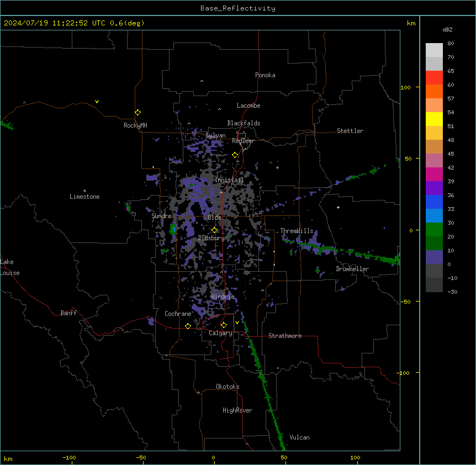Screen dimensions: 476x465
Task: Click the Vulcan label
Action: (300, 437)
